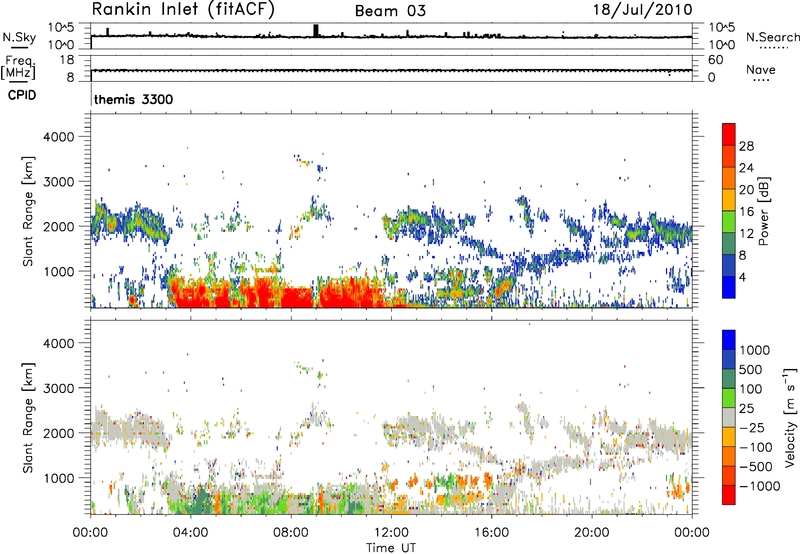This screenshot has height=554, width=800.
Task: Click the '20:00' time axis tick label
Action: [592, 533]
